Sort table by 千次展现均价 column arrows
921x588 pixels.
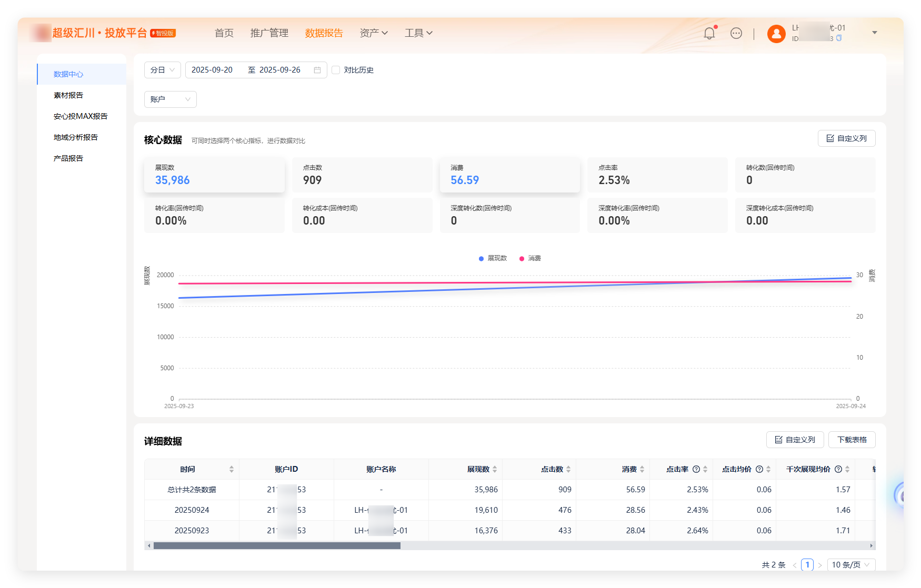tap(847, 469)
